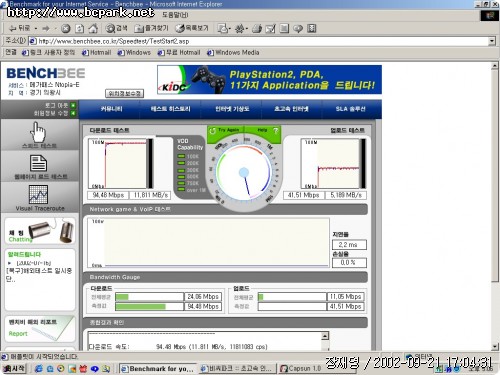The height and width of the screenshot is (375, 500).
Task: Click the 2.2 ms latency value
Action: (x=349, y=245)
